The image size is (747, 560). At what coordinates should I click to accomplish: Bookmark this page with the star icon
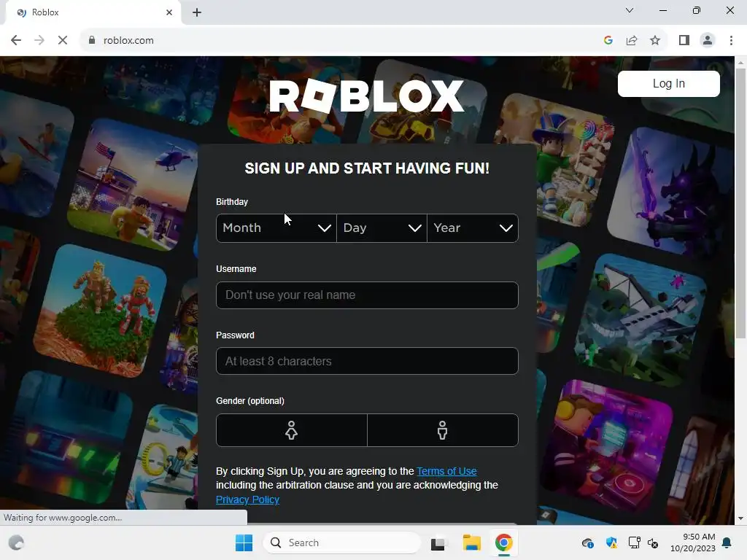pyautogui.click(x=655, y=41)
